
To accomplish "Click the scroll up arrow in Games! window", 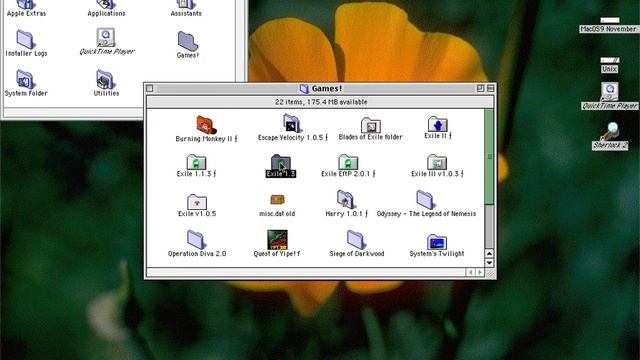I will click(x=489, y=253).
